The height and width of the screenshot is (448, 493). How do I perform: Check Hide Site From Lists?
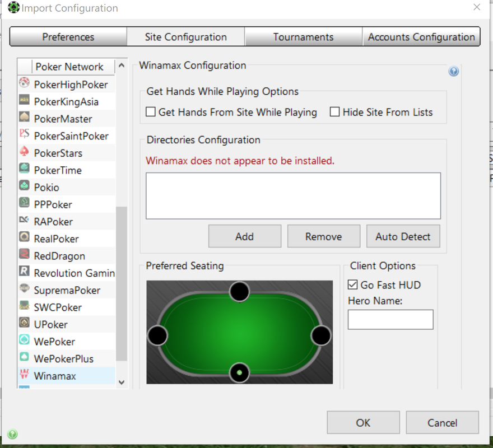334,112
